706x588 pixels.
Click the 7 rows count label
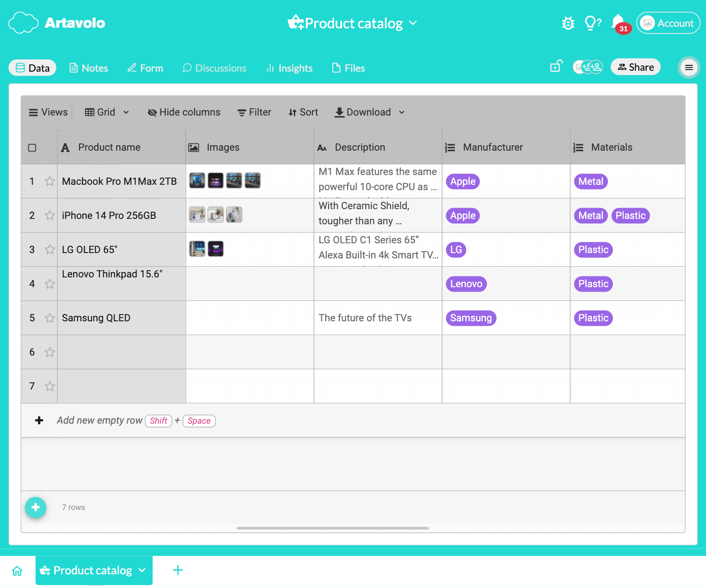click(x=74, y=508)
